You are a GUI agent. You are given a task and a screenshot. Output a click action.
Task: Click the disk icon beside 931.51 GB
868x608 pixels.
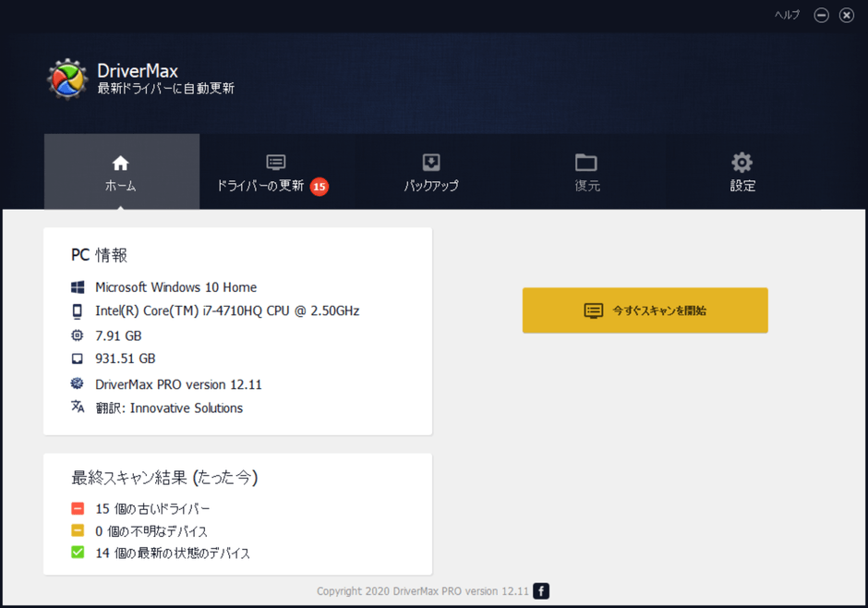coord(78,359)
